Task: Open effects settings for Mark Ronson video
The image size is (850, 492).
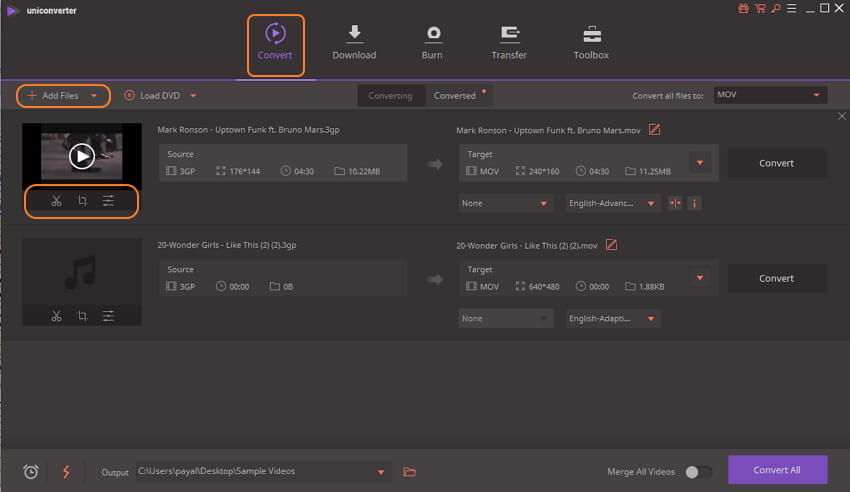Action: 108,201
